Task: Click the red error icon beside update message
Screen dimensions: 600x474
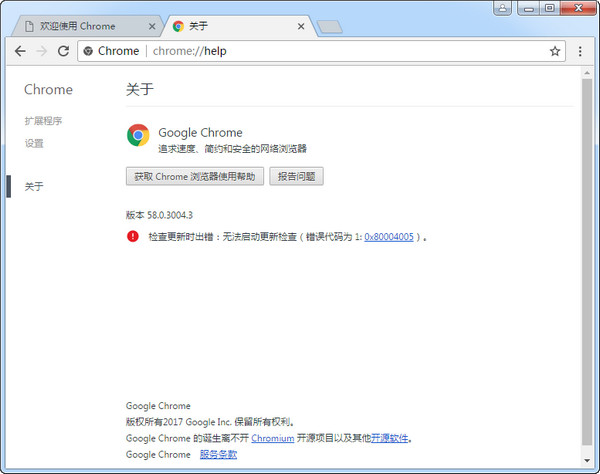Action: coord(133,236)
